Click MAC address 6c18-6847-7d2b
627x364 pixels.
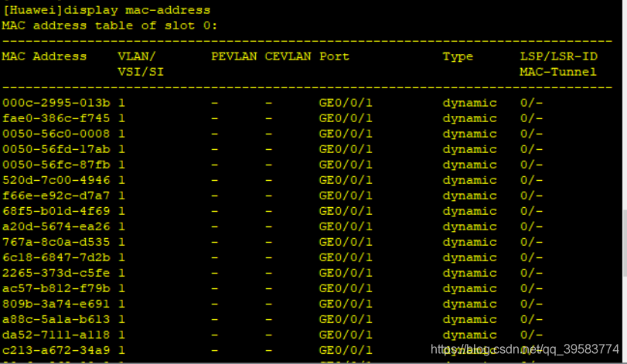coord(56,257)
